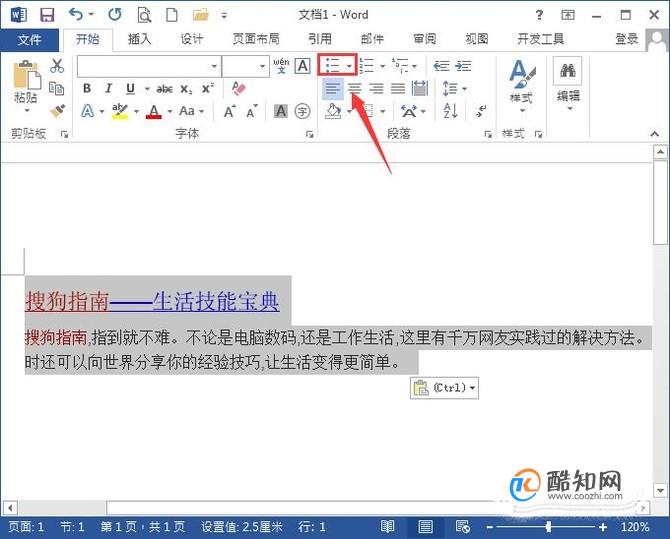This screenshot has height=539, width=670.
Task: Open Paragraph dialog launcher
Action: (x=488, y=135)
